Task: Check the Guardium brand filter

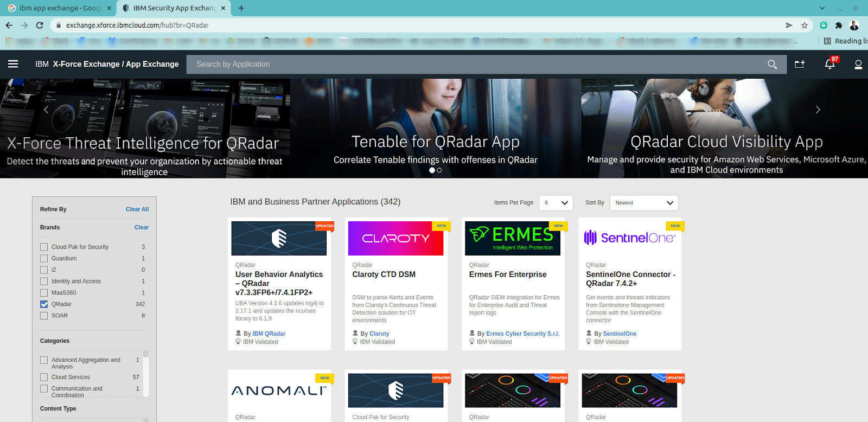Action: (x=44, y=258)
